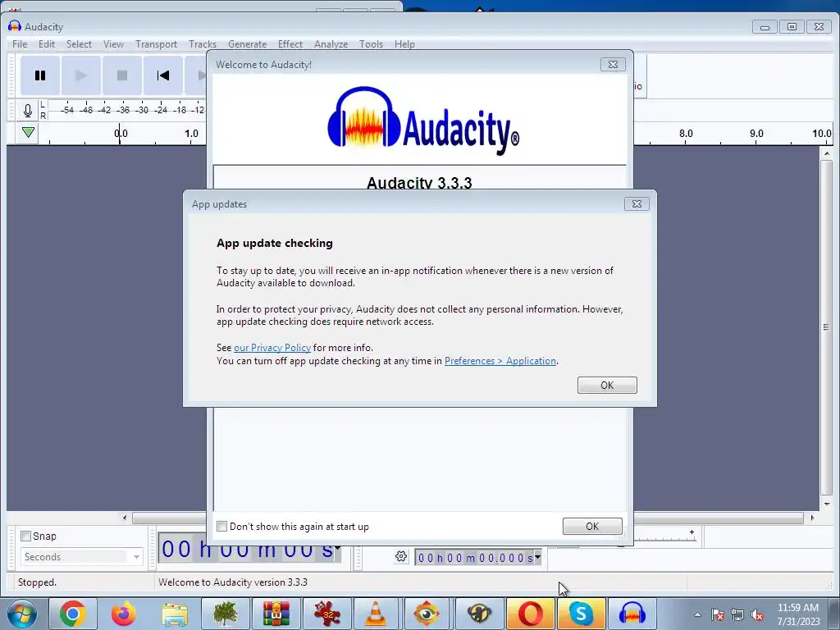Open the yellow-black round taskbar app
Image resolution: width=840 pixels, height=630 pixels.
click(x=479, y=614)
